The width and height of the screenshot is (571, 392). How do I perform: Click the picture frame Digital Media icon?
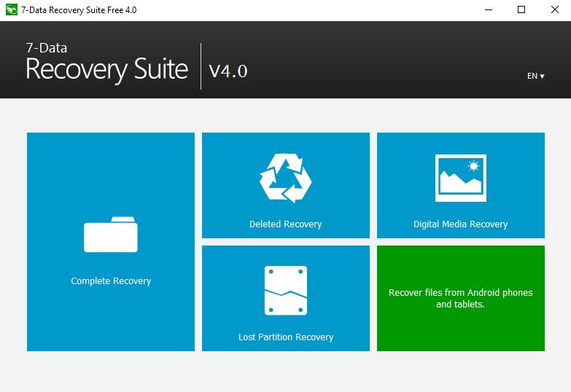(x=461, y=178)
